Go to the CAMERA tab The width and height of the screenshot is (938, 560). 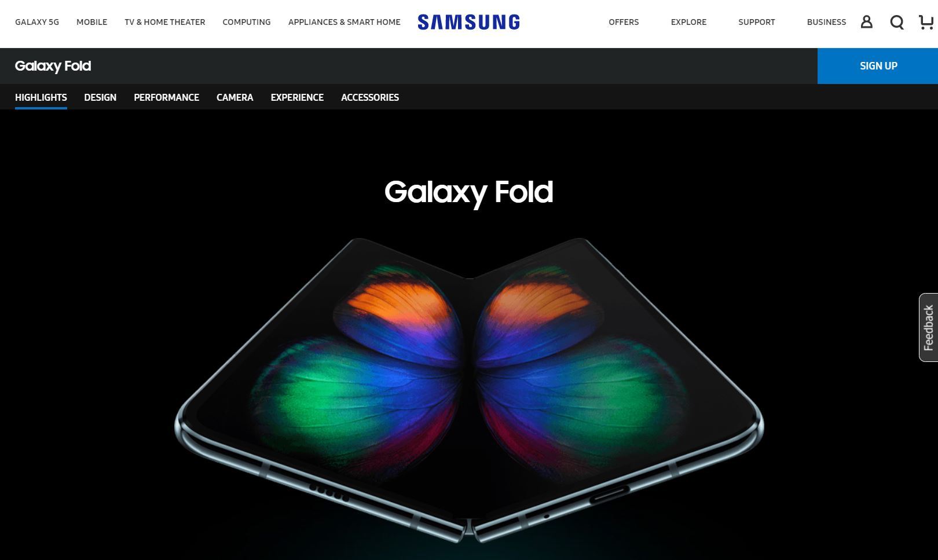click(235, 97)
